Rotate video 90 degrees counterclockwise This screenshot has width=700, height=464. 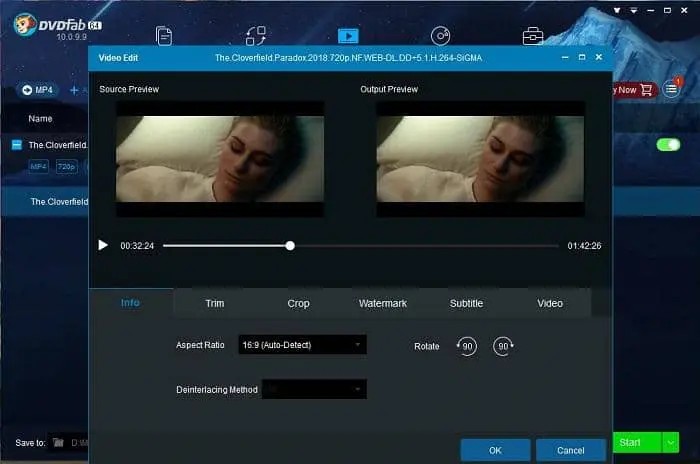467,347
